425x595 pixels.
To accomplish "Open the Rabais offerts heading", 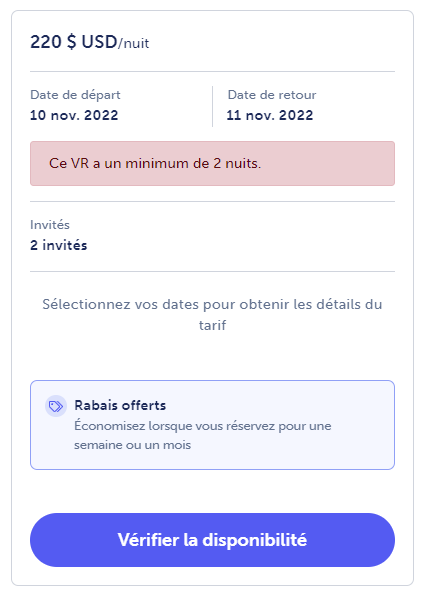I will (120, 405).
